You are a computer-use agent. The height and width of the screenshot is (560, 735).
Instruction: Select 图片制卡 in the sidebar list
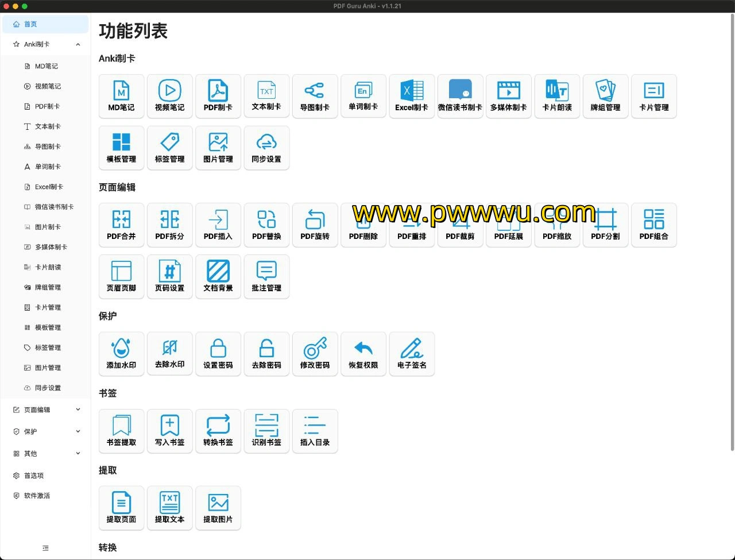(46, 227)
